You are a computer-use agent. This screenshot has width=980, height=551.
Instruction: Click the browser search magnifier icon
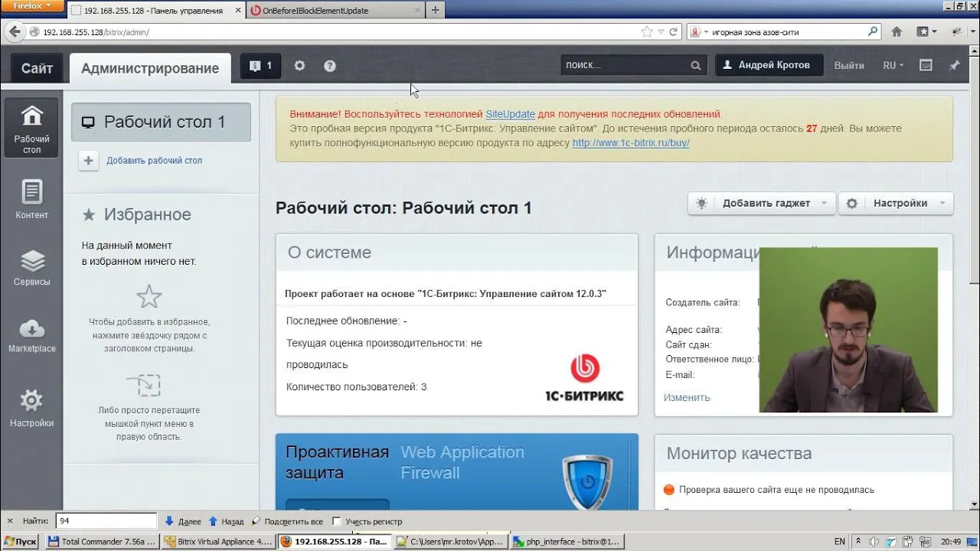(873, 32)
